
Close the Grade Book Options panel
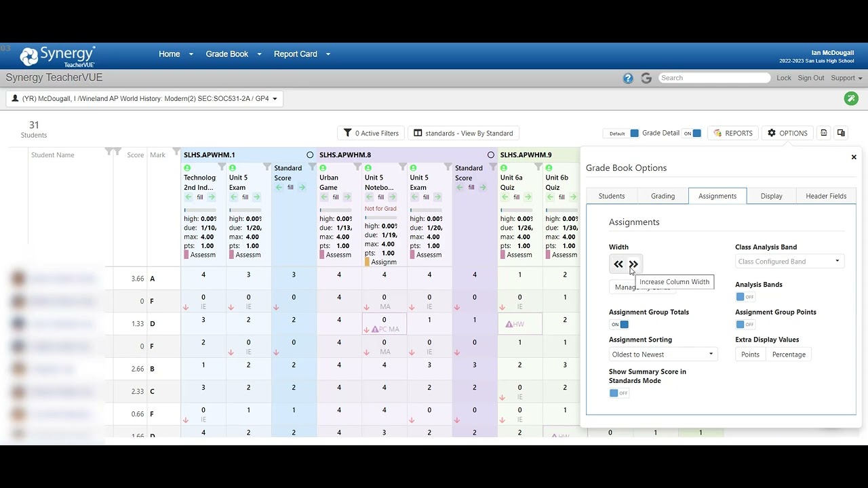point(854,157)
